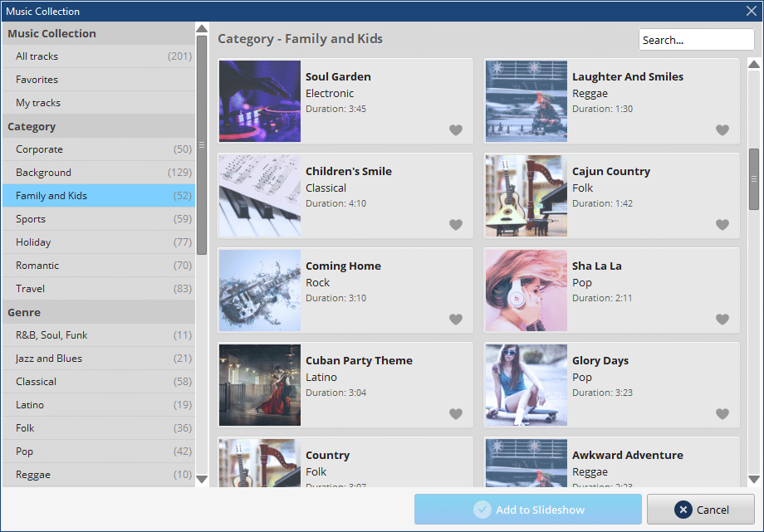Mark Coming Home as favorite
The width and height of the screenshot is (764, 532).
[x=456, y=319]
